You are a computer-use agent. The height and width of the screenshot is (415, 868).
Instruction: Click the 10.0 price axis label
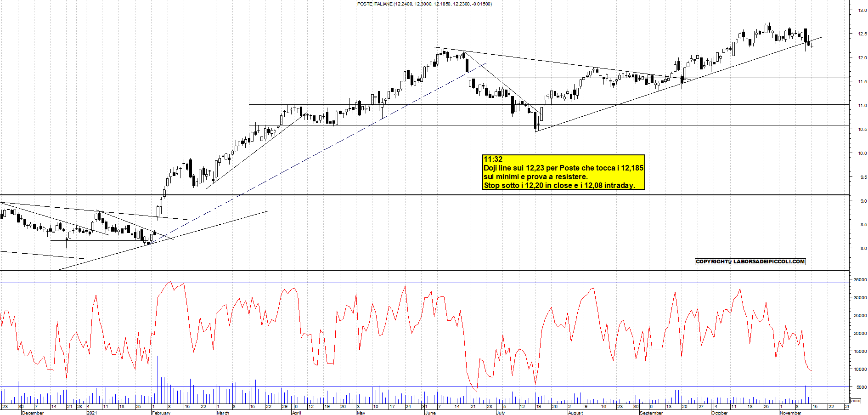tap(862, 153)
